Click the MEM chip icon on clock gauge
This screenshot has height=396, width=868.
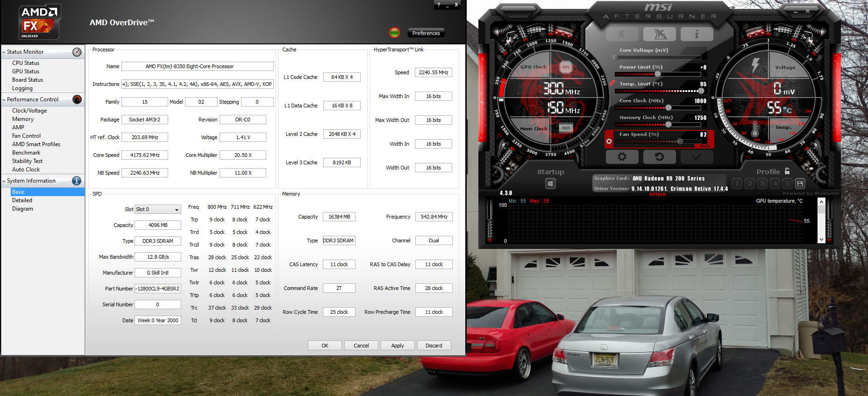pos(566,128)
